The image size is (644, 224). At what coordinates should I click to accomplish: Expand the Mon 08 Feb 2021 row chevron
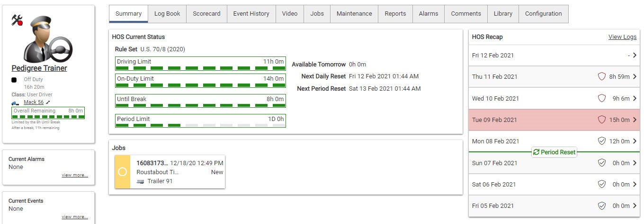coord(635,141)
